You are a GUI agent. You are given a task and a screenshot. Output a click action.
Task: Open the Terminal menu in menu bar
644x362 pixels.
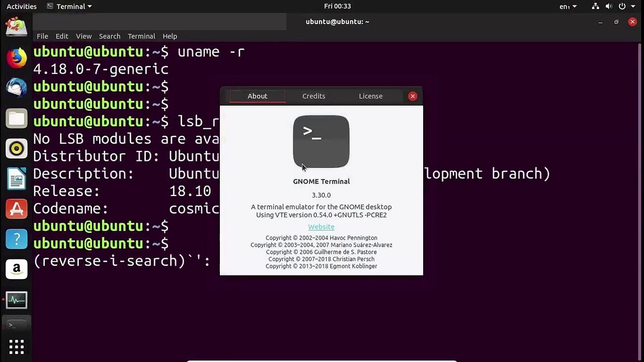(141, 36)
